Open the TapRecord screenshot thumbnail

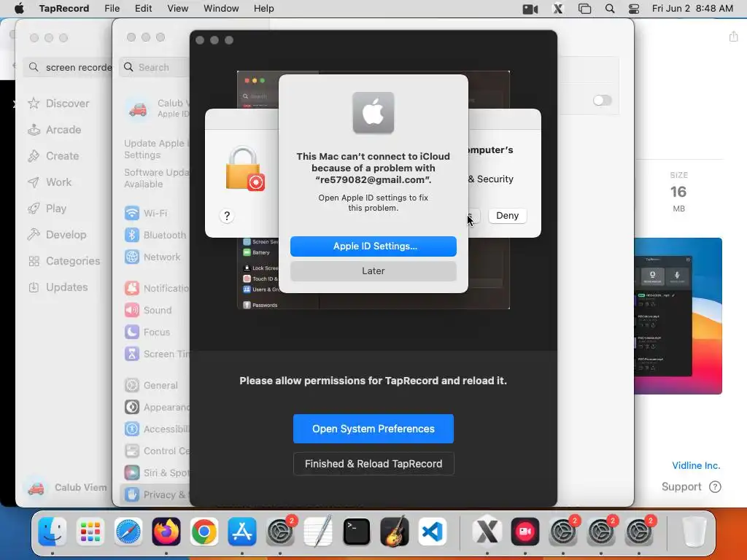[678, 316]
